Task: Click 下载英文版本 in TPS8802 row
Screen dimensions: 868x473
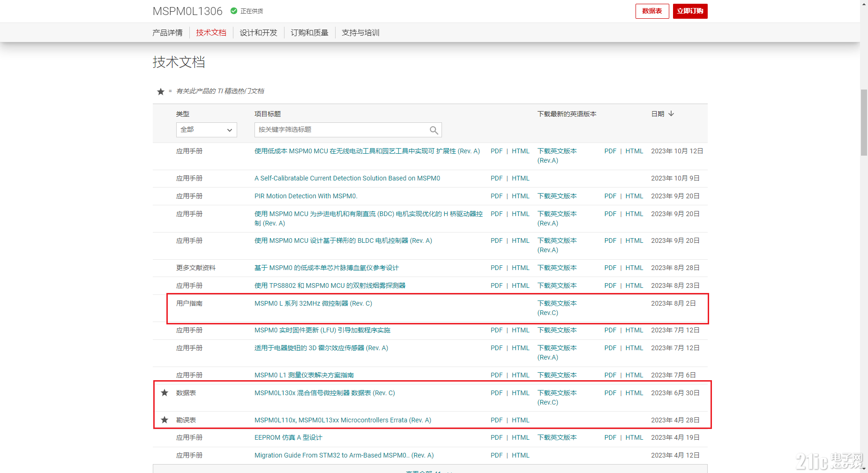Action: coord(557,285)
